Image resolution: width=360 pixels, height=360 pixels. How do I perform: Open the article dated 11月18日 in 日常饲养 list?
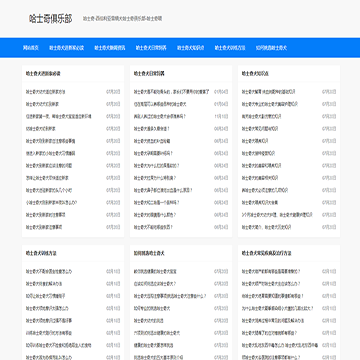coord(160,116)
